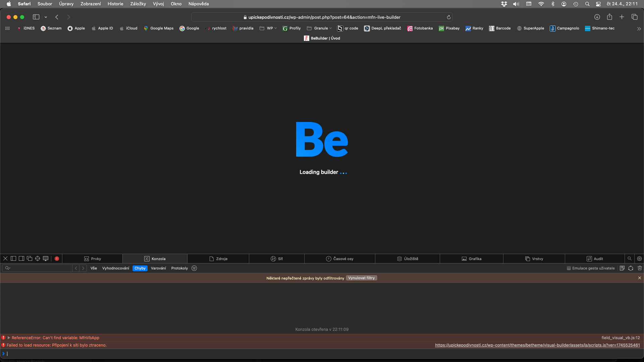Click the console reload/preserve log icon

[x=631, y=268]
